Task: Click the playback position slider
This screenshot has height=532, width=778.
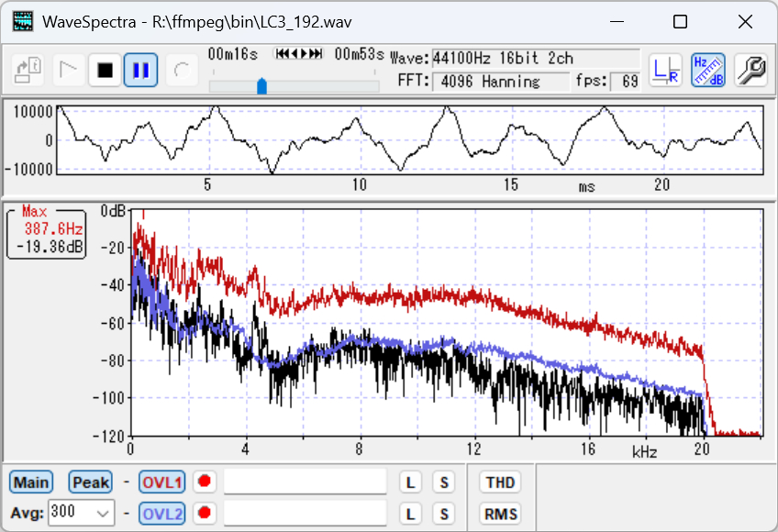Action: pyautogui.click(x=261, y=86)
